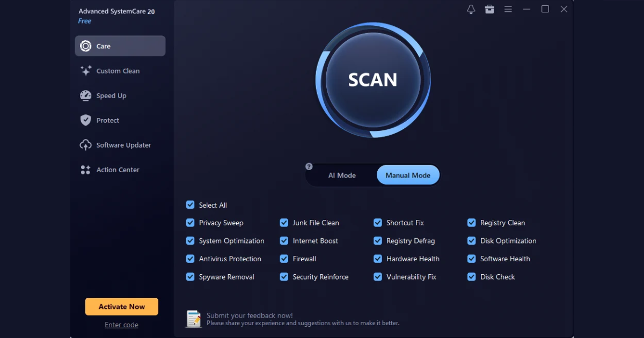Click the Action Center four-dots icon
Image resolution: width=644 pixels, height=338 pixels.
pos(85,170)
